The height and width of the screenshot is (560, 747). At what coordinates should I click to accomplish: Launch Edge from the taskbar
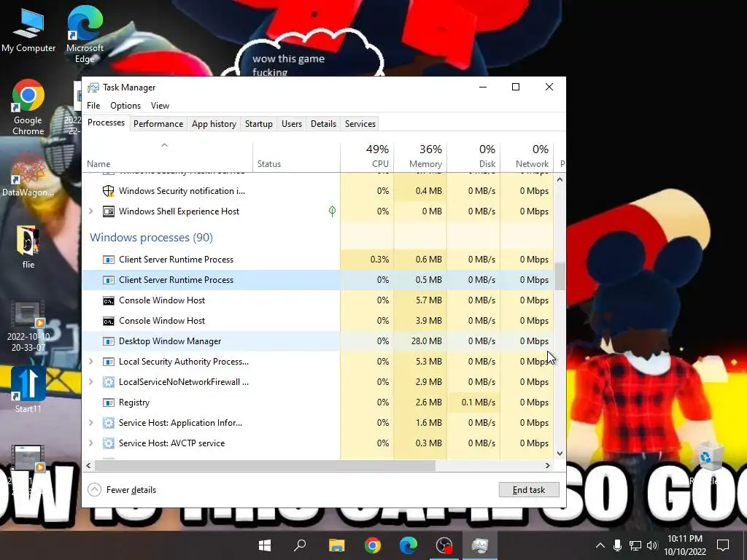(409, 545)
